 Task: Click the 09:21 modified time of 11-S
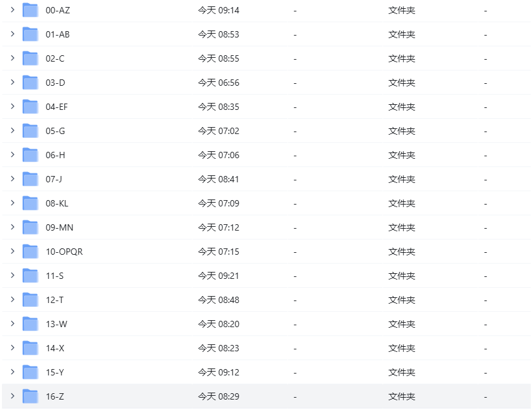218,276
